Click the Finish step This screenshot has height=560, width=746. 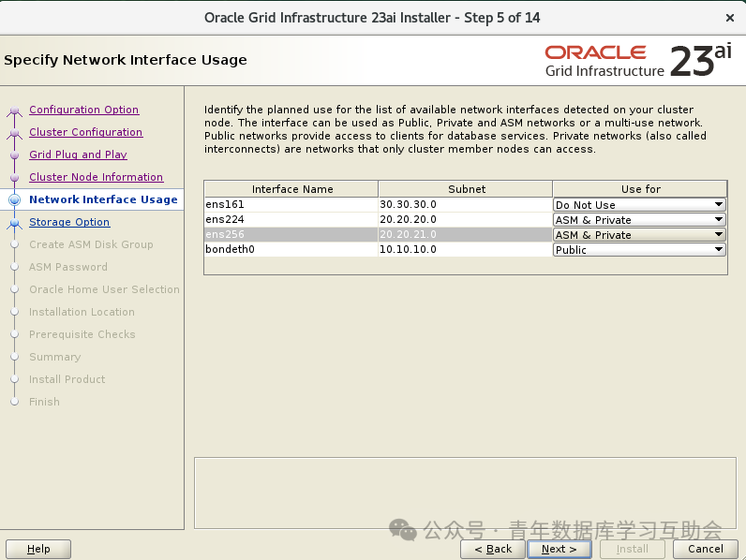tap(44, 402)
